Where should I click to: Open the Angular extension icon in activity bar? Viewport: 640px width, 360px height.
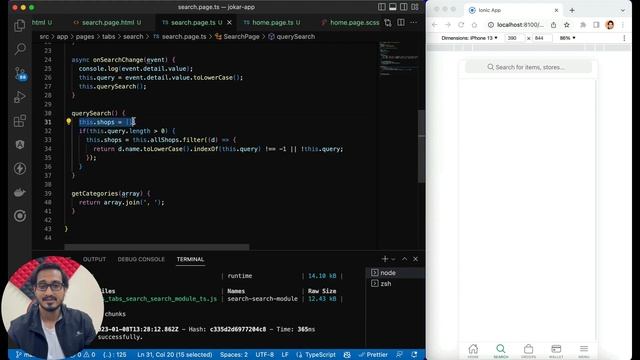click(20, 144)
